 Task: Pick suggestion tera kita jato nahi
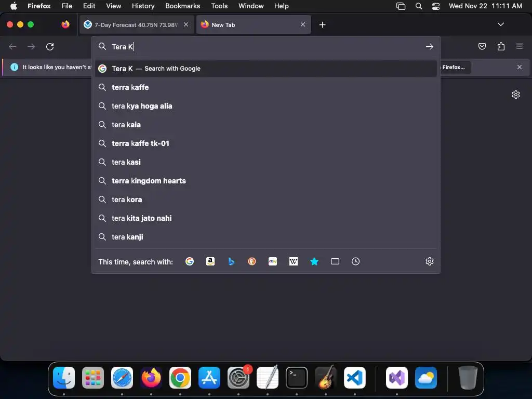click(265, 218)
